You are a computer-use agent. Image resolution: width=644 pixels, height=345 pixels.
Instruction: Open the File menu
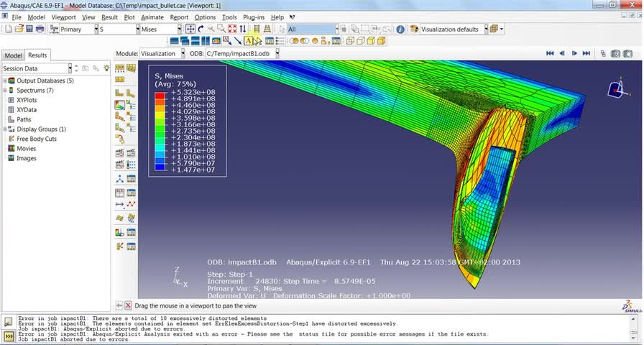(x=17, y=17)
